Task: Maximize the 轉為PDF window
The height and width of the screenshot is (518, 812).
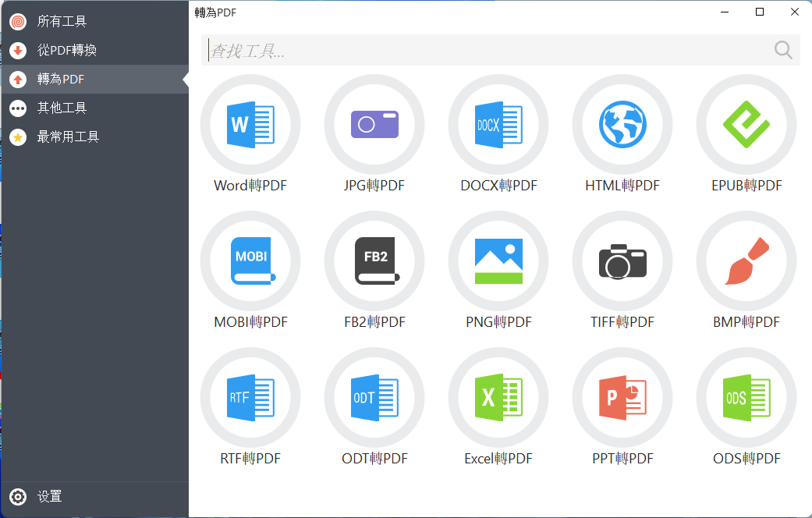Action: click(760, 12)
